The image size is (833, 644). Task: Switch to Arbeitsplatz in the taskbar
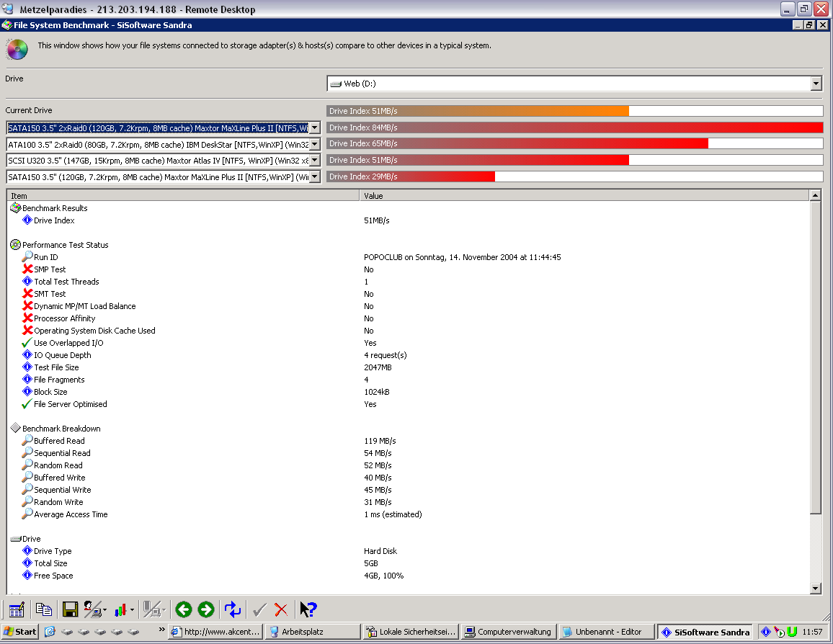[313, 631]
